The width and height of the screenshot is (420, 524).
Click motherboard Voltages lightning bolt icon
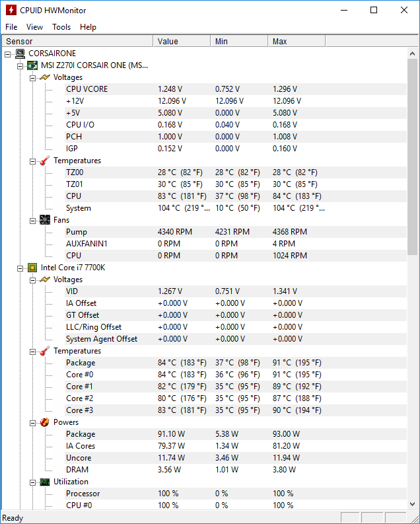point(45,77)
